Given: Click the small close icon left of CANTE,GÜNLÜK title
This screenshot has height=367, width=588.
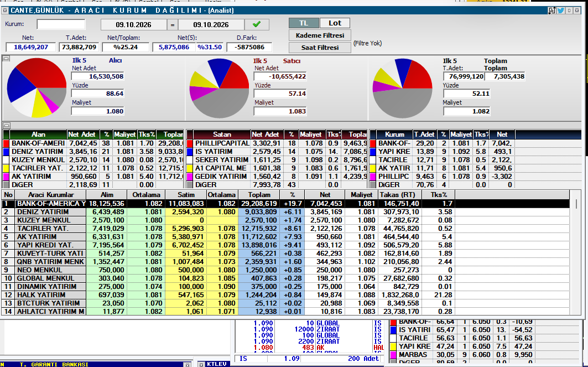Looking at the screenshot, I should click(x=5, y=11).
